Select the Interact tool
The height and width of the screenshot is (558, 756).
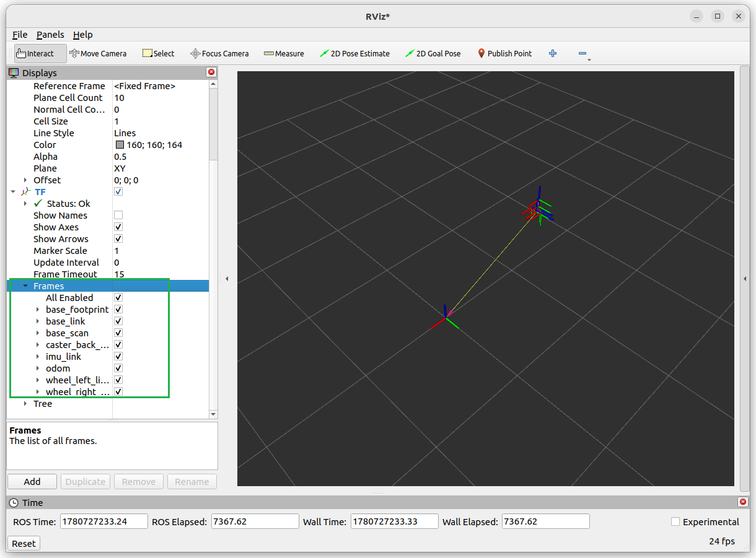coord(40,53)
